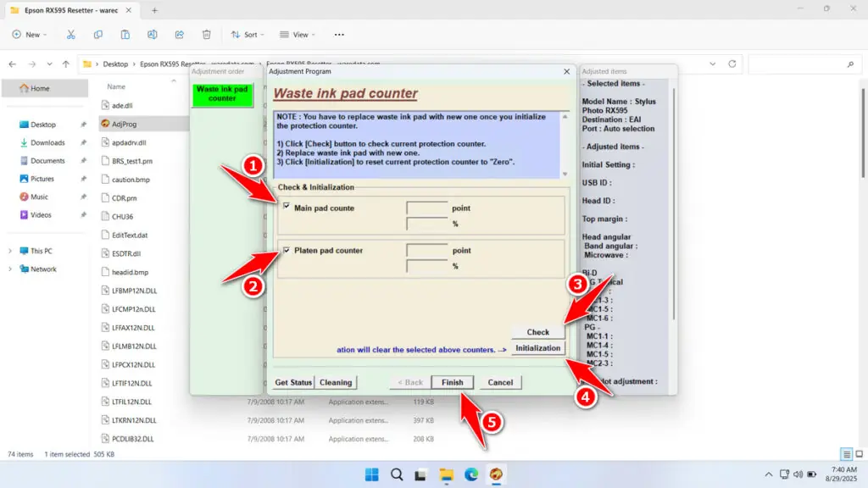Click the Rename icon in Explorer toolbar
The image size is (868, 488).
click(x=153, y=34)
